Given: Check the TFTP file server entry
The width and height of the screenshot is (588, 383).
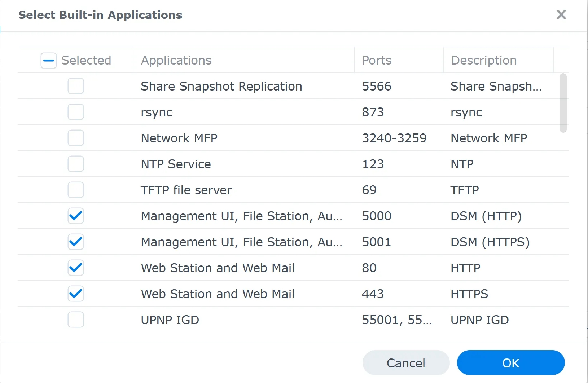Looking at the screenshot, I should pyautogui.click(x=75, y=190).
